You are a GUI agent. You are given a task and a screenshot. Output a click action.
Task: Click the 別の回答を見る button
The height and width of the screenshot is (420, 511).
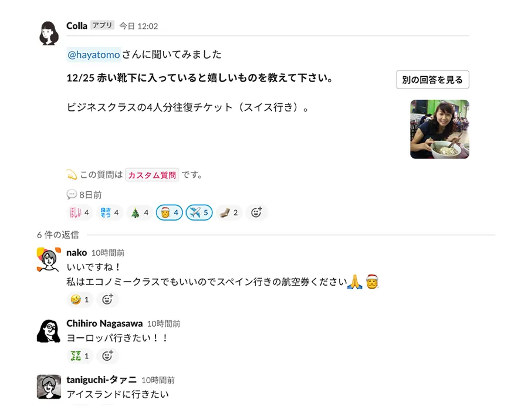(432, 80)
